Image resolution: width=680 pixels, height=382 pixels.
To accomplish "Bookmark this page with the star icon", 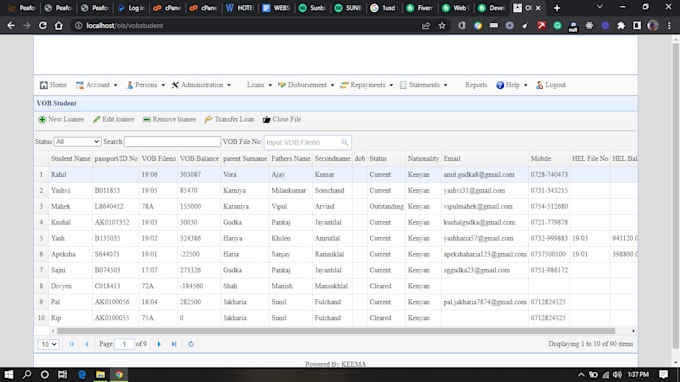I will (x=442, y=26).
